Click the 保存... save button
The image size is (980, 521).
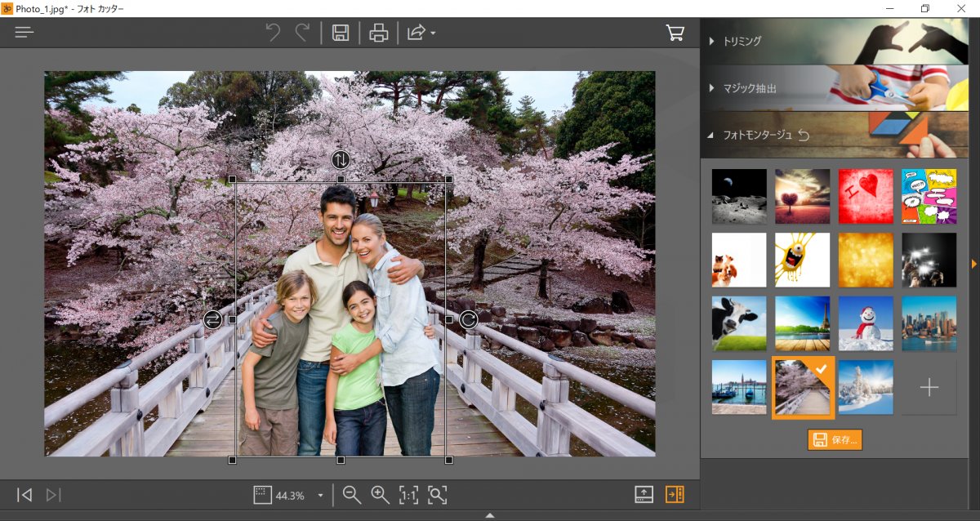(835, 440)
